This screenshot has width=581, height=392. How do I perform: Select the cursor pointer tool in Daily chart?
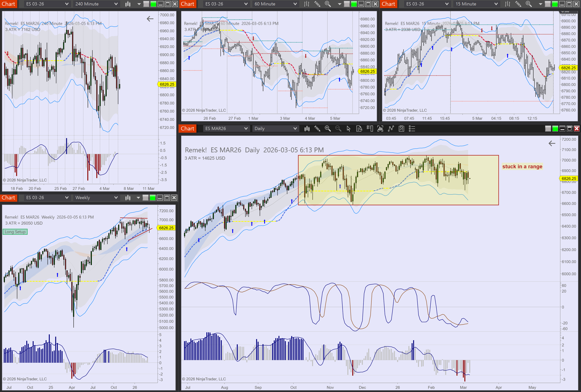point(349,129)
